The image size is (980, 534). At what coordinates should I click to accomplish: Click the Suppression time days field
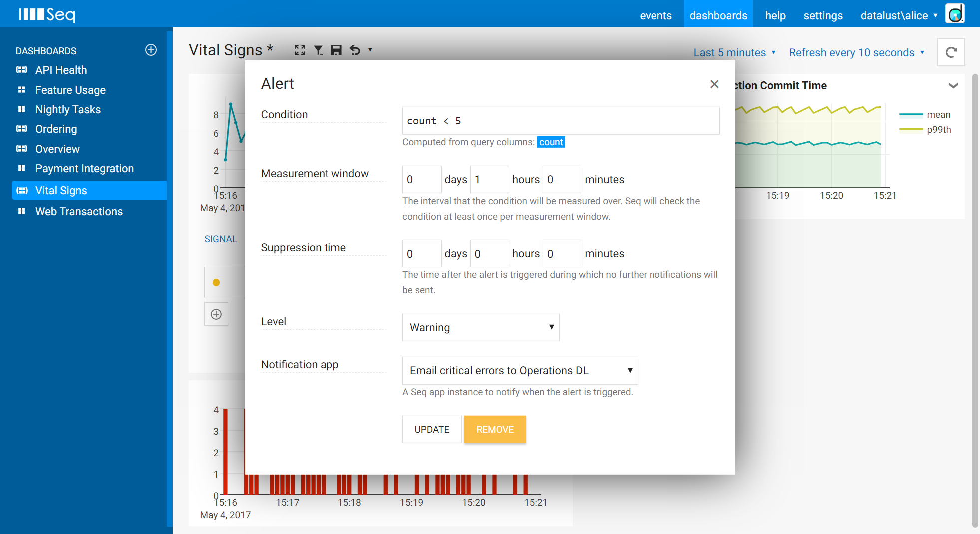[x=422, y=253]
